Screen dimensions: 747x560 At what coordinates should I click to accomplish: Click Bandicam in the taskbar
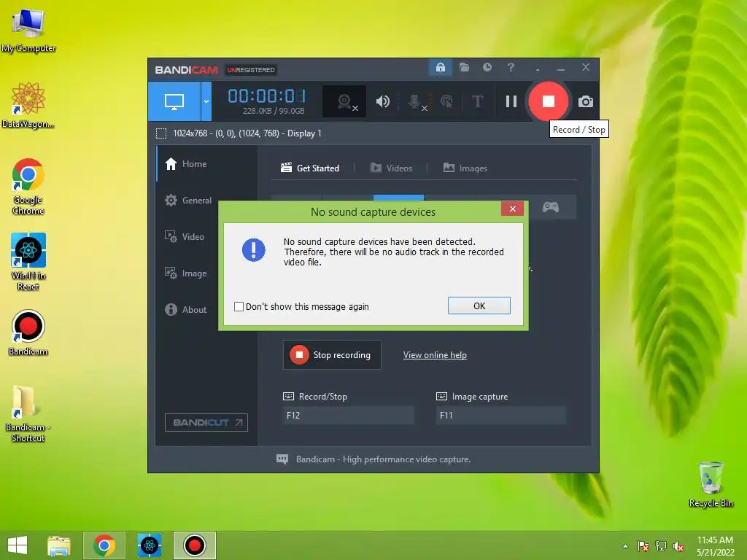coord(194,545)
